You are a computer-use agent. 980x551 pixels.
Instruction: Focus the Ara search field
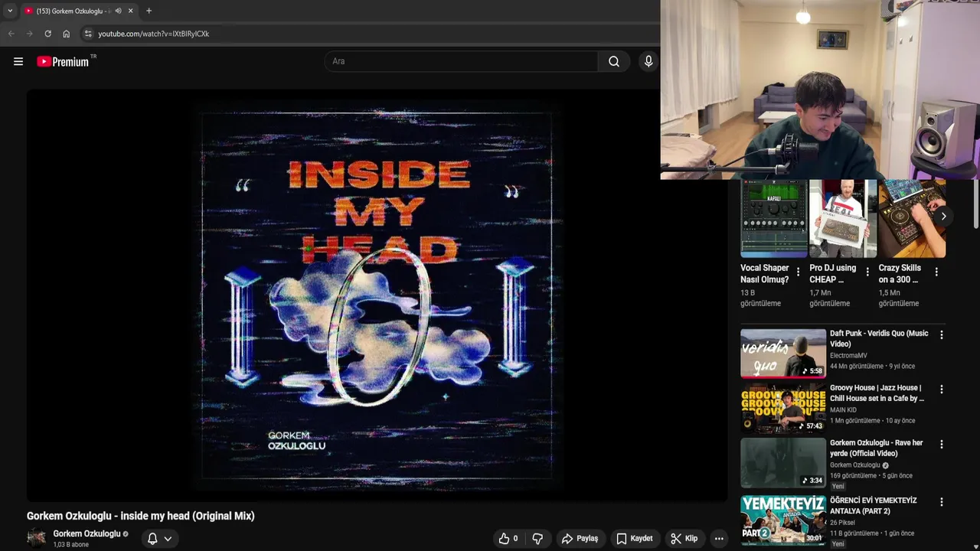point(461,61)
